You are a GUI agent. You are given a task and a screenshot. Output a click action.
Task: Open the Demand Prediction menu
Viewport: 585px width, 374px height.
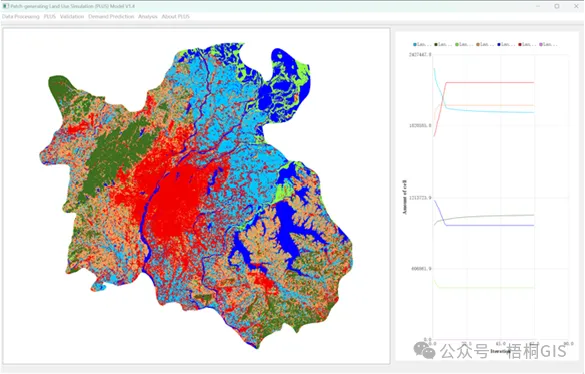pyautogui.click(x=111, y=16)
